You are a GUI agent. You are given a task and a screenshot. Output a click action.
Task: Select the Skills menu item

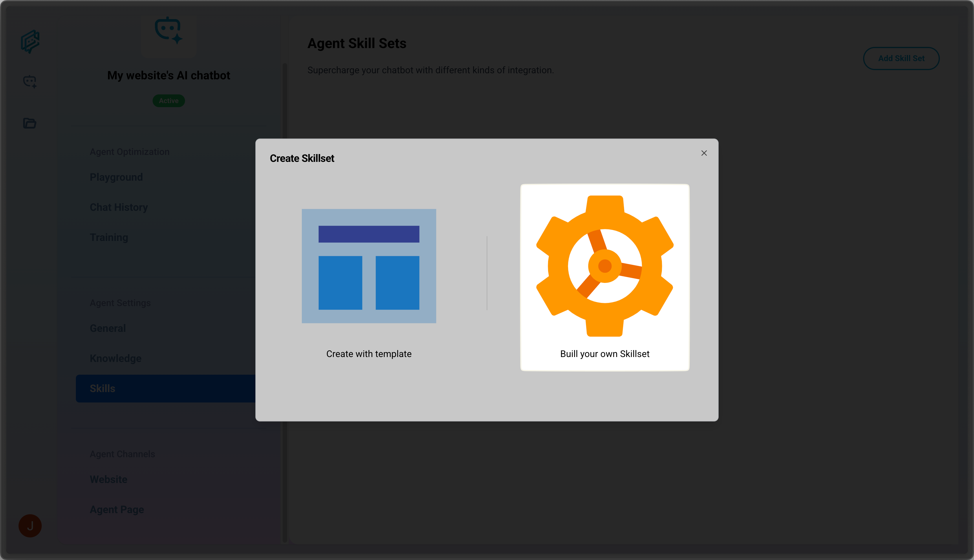pos(166,389)
